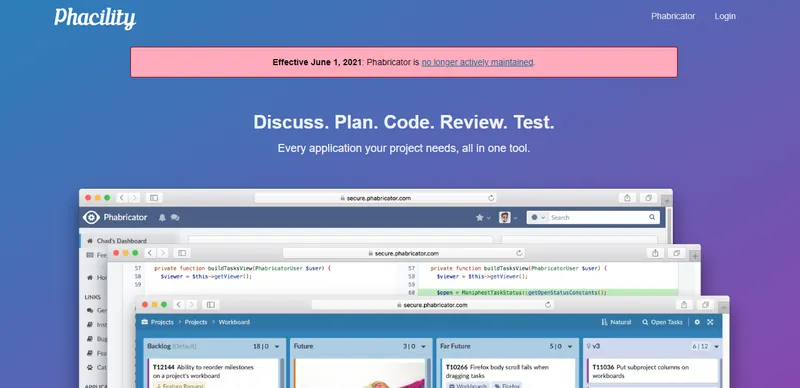Image resolution: width=800 pixels, height=388 pixels.
Task: Click the gear settings icon on the workboard
Action: [x=697, y=322]
